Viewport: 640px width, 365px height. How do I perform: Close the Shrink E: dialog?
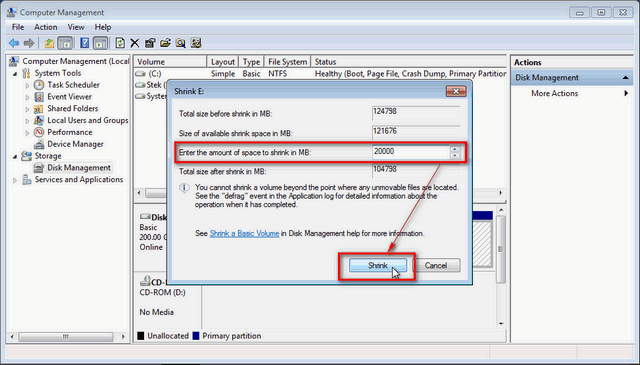pos(456,91)
